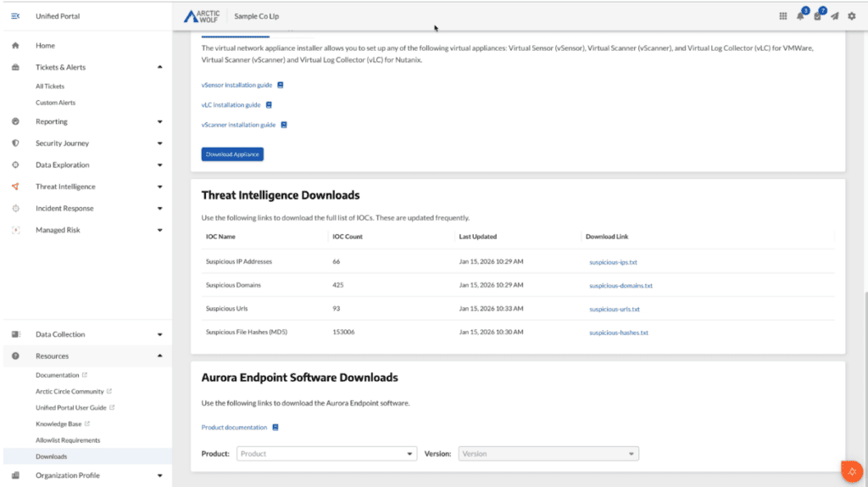Expand the Managed Risk arrow
Image resolution: width=868 pixels, height=487 pixels.
pyautogui.click(x=160, y=230)
